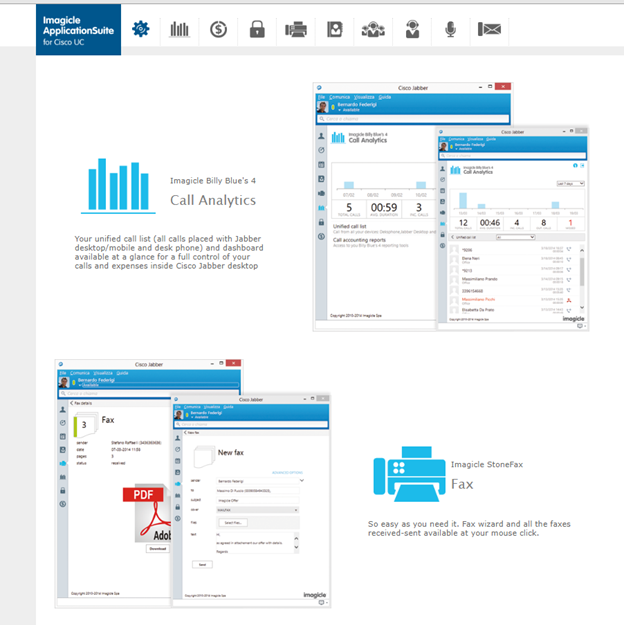The height and width of the screenshot is (625, 624).
Task: Select the group of people icon
Action: coord(374,29)
